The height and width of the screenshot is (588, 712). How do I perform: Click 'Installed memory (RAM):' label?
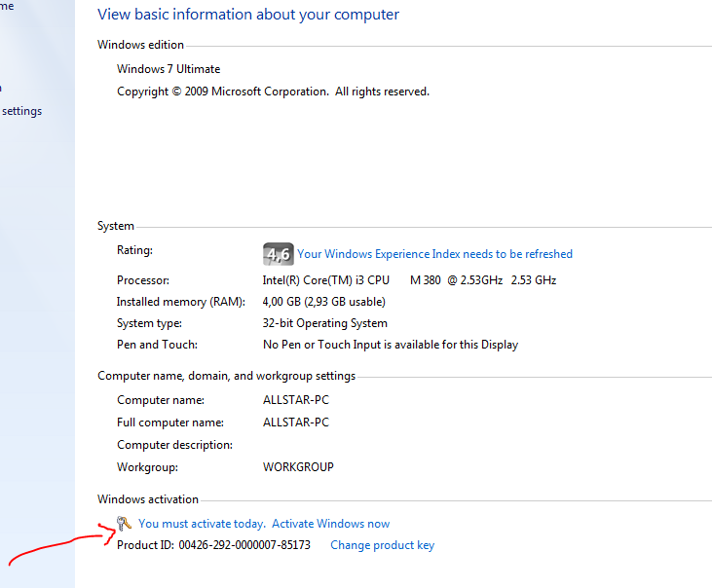[181, 302]
